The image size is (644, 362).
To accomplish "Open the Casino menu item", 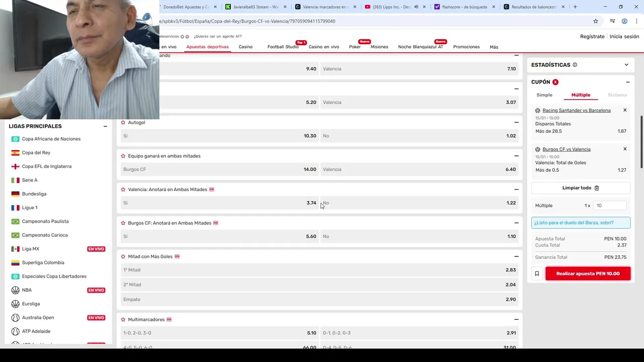I will tap(246, 47).
